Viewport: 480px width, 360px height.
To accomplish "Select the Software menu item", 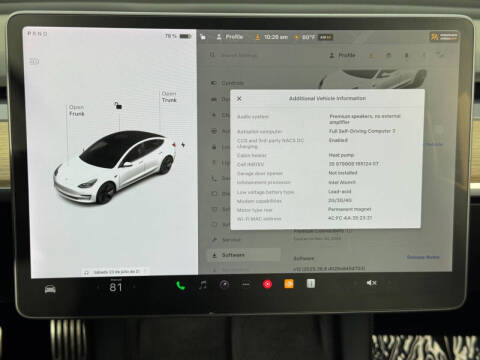I will click(x=245, y=255).
